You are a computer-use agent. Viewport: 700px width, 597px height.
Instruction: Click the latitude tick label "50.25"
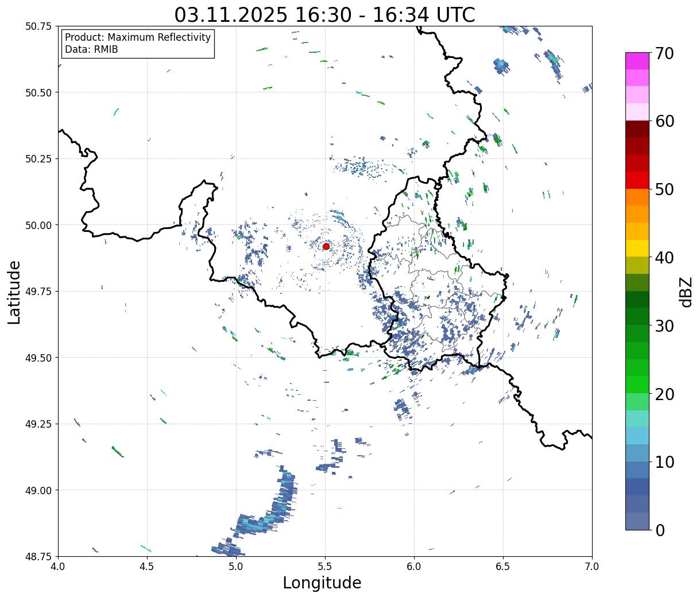38,159
